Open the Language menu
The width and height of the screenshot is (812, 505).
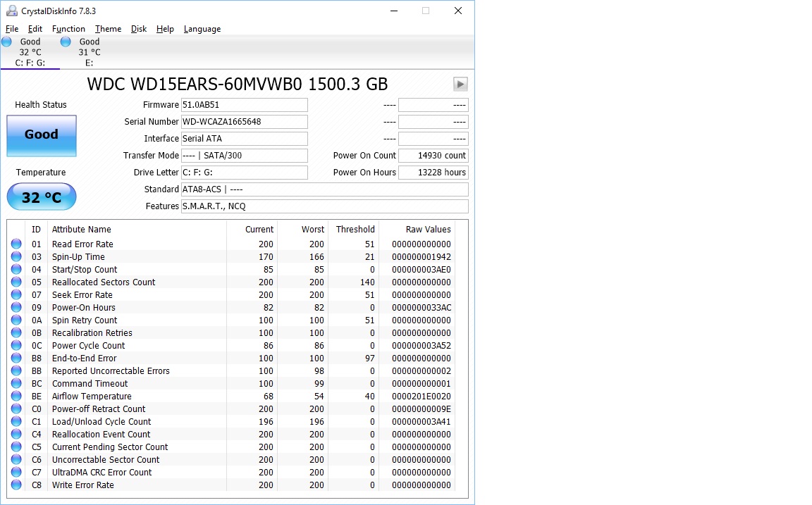(202, 29)
